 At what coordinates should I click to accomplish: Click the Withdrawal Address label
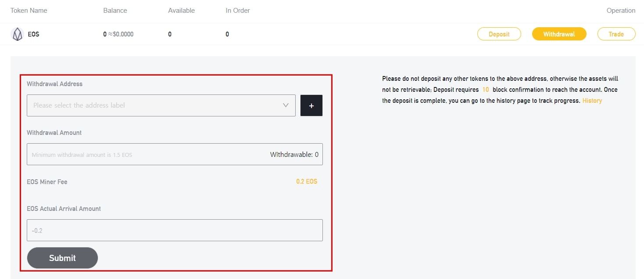tap(54, 84)
